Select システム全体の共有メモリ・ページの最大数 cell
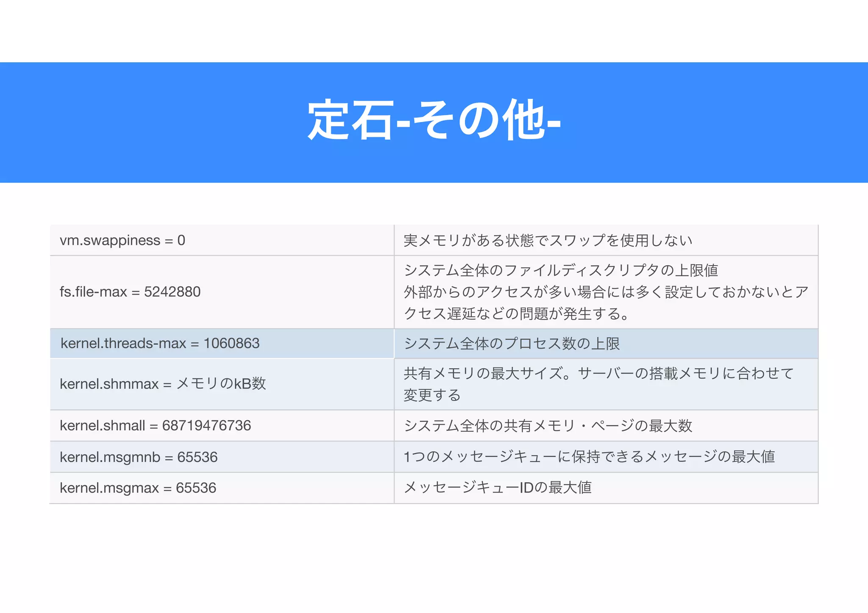868x613 pixels. 548,425
